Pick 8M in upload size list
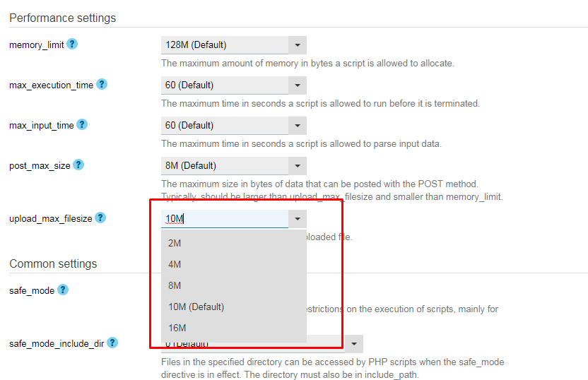The width and height of the screenshot is (588, 380). point(234,285)
